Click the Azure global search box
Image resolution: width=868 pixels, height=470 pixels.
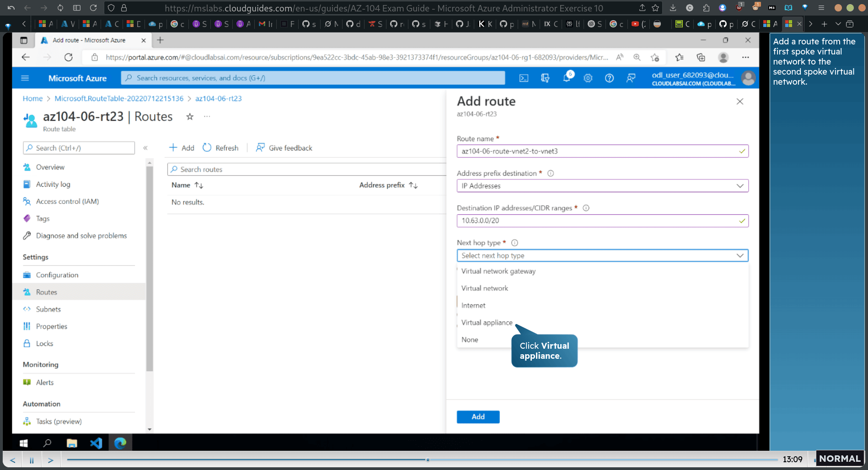[313, 78]
